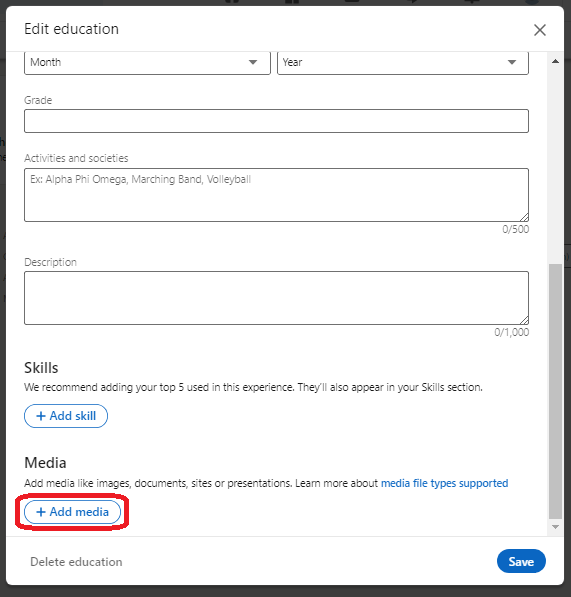
Task: Click Delete education
Action: [76, 562]
